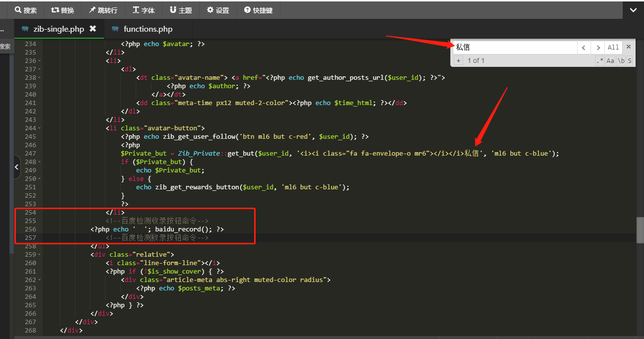Viewport: 644px width, 339px height.
Task: Click the 替换 replace toolbar button
Action: pyautogui.click(x=62, y=10)
